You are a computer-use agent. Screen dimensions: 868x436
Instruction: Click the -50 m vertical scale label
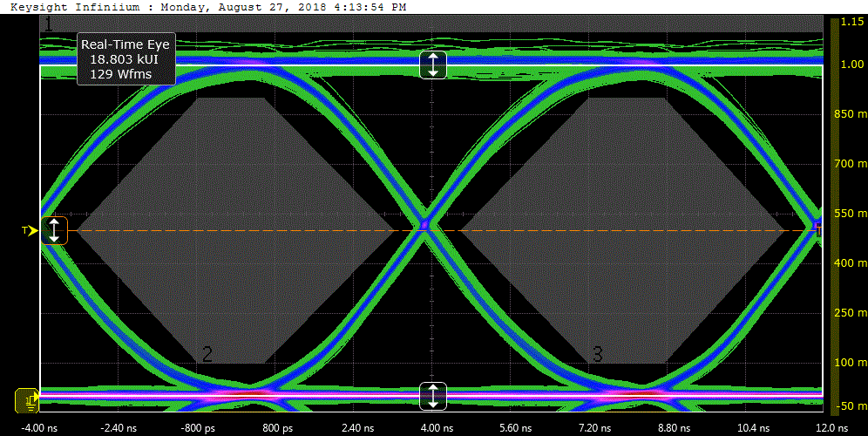click(x=853, y=406)
